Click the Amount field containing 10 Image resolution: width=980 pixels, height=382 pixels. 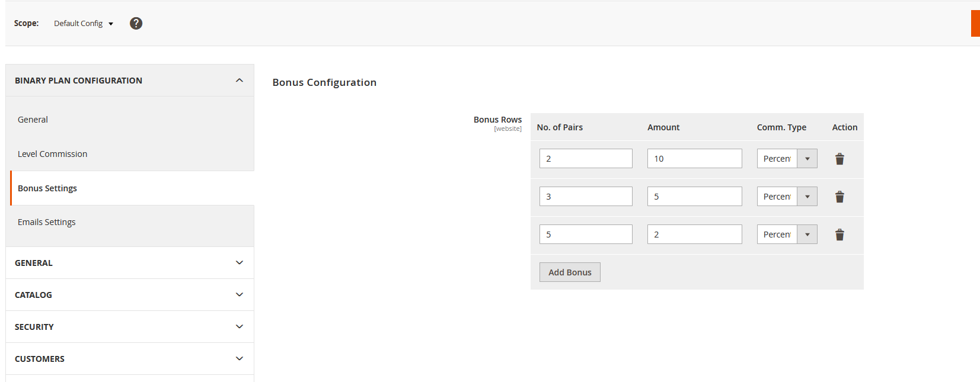coord(694,159)
